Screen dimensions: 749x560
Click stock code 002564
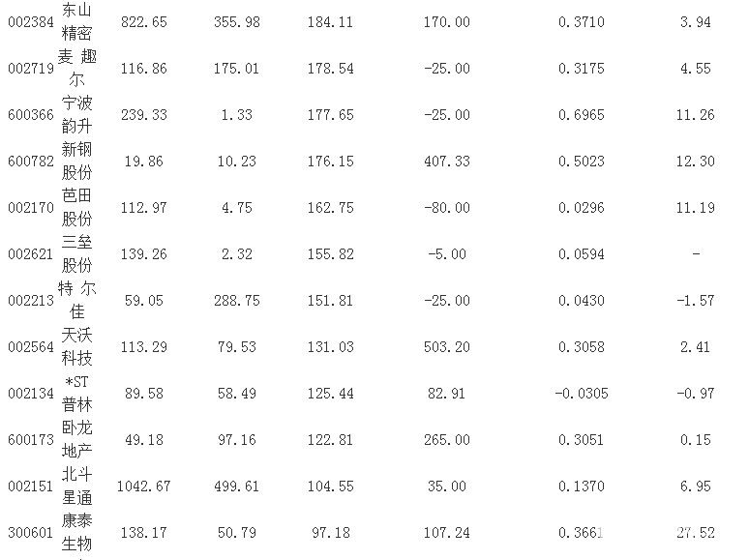click(x=27, y=346)
